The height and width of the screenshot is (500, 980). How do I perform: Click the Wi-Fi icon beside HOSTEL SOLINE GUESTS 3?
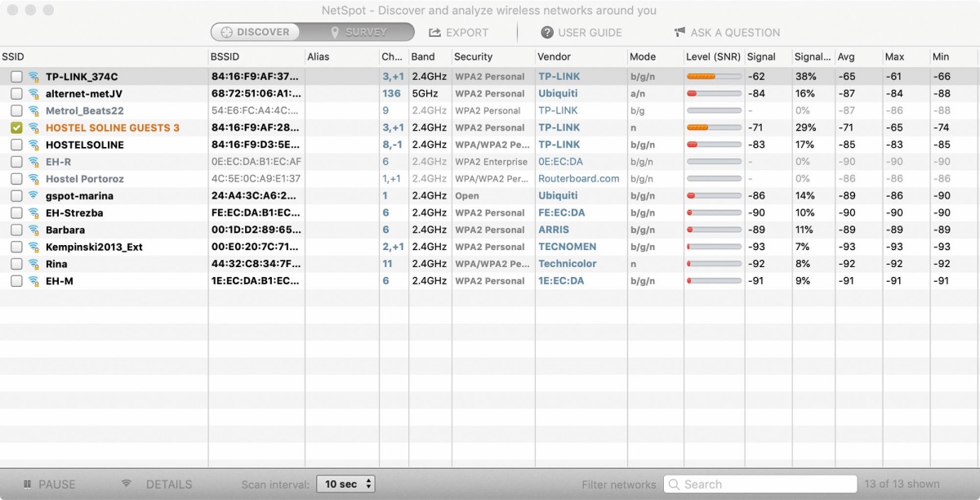[x=33, y=128]
